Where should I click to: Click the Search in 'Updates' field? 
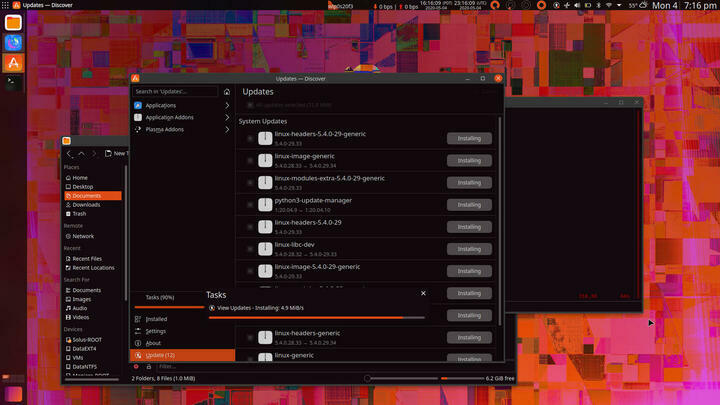click(175, 91)
